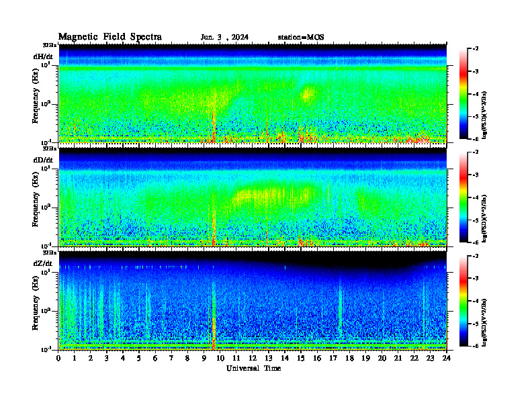Click hour tick label "3" on time axis
Image resolution: width=532 pixels, height=411 pixels.
(x=107, y=358)
